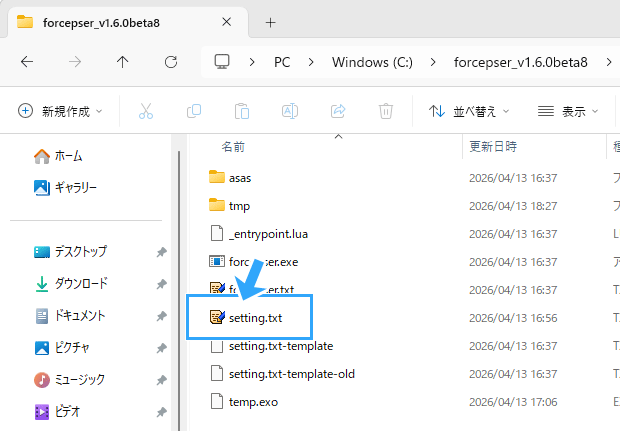Image resolution: width=620 pixels, height=431 pixels.
Task: Click the Delete trash icon
Action: [x=386, y=111]
